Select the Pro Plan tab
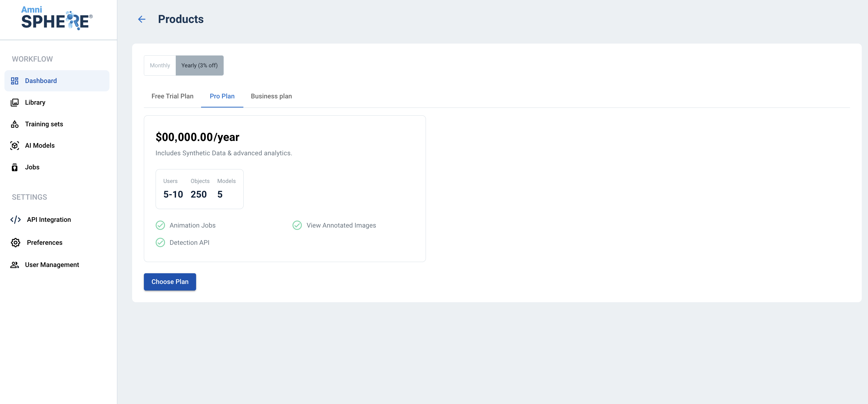The width and height of the screenshot is (868, 404). (222, 96)
